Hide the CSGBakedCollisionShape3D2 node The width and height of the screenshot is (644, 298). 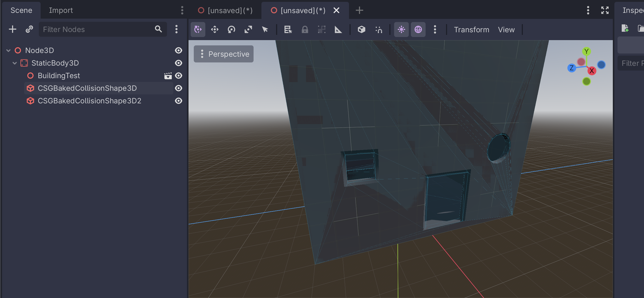[x=179, y=101]
